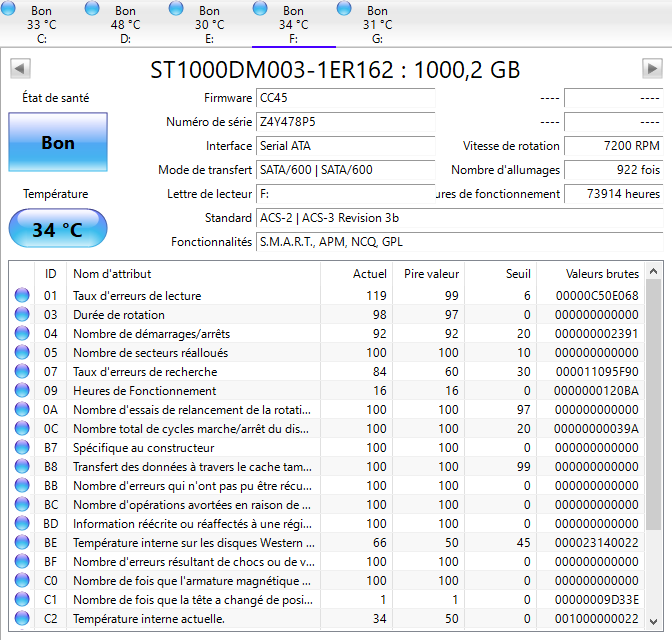Select row Taux d'erreurs de recherche
Screen dimensions: 672x640
click(x=327, y=371)
